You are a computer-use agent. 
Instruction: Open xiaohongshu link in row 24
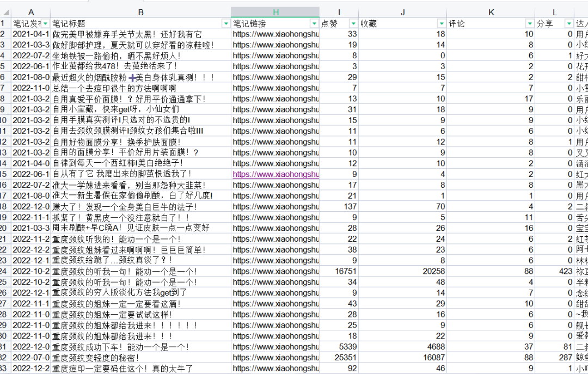click(x=275, y=271)
